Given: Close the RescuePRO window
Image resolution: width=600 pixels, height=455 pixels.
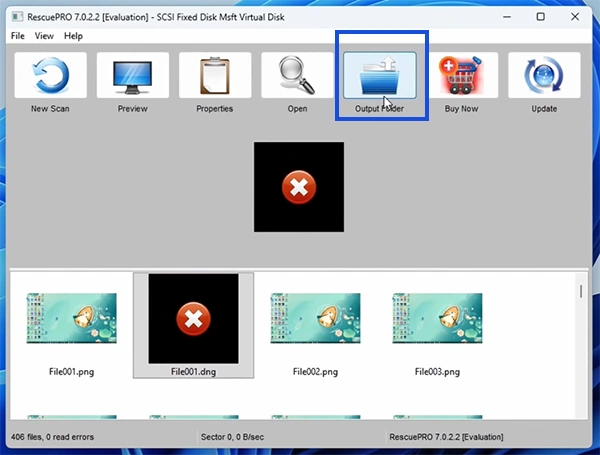Looking at the screenshot, I should tap(575, 17).
